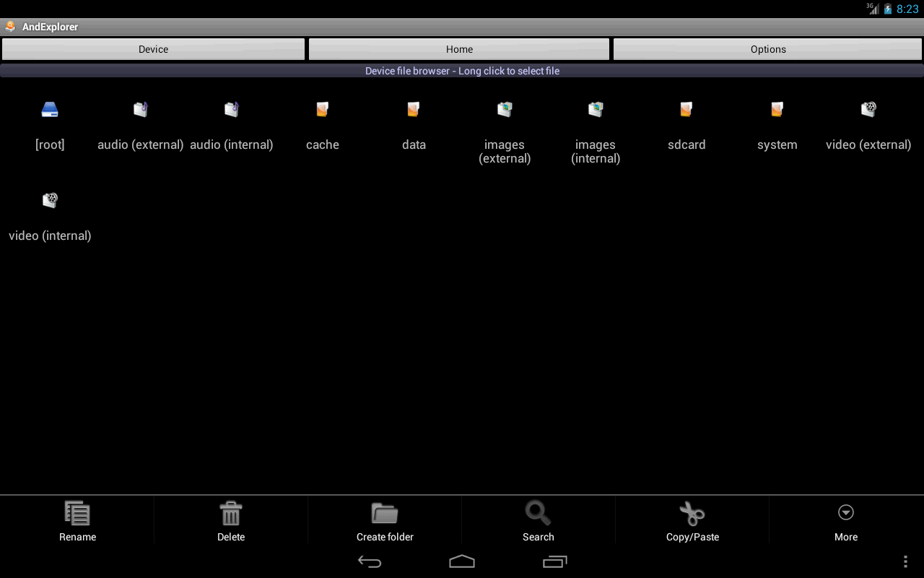Screen dimensions: 924x578
Task: Open the overflow menu in navigation bar
Action: [905, 561]
